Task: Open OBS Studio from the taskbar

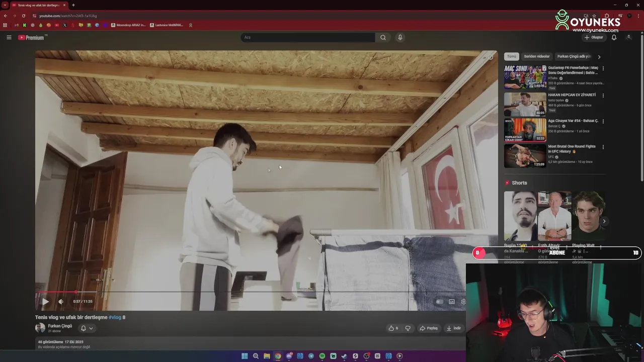Action: pos(366,356)
